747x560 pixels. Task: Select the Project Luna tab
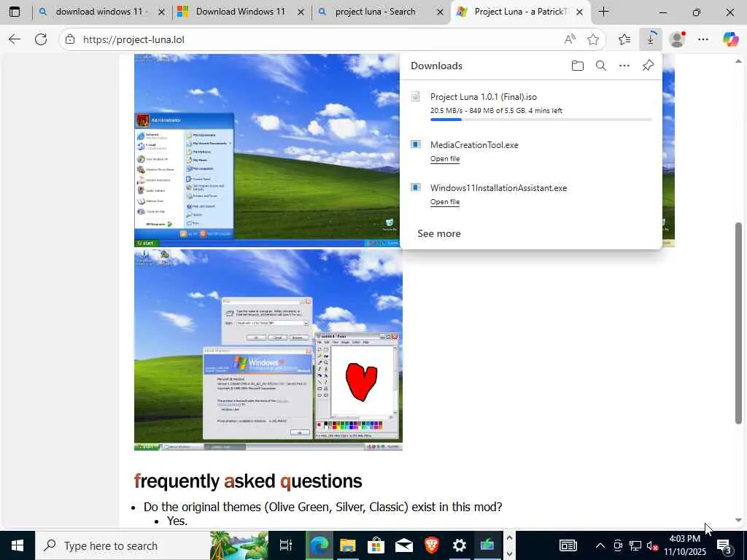click(520, 12)
